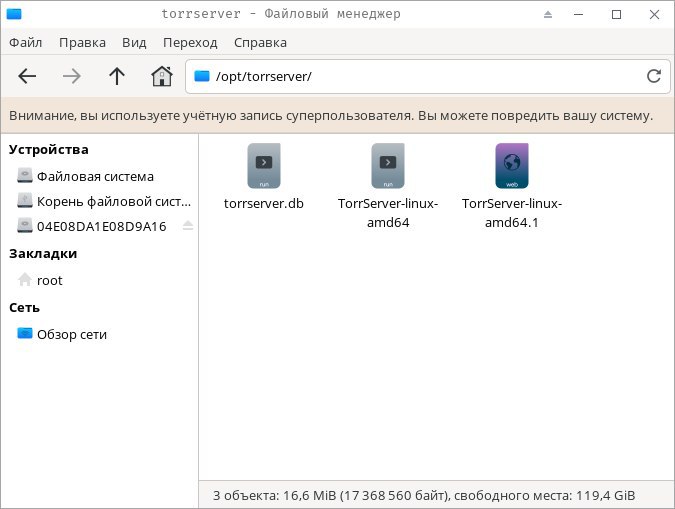Click the network icon next to Обзор сети
Viewport: 675px width, 509px height.
point(25,334)
